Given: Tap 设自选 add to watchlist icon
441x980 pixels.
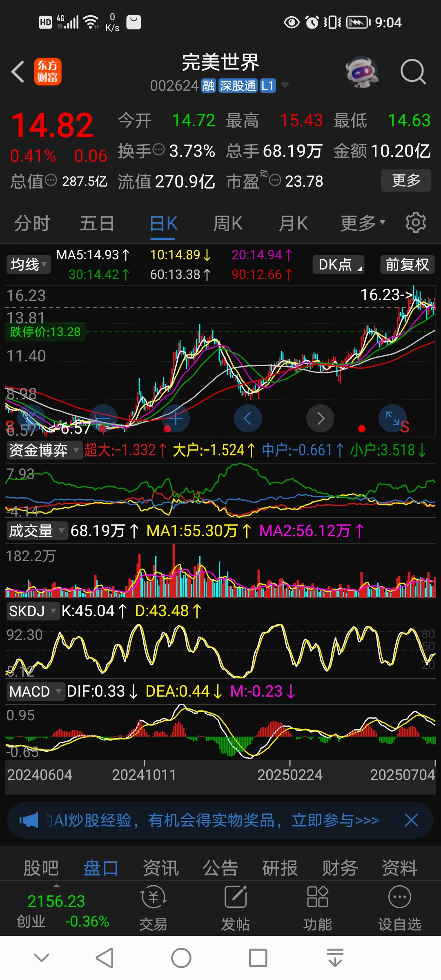Looking at the screenshot, I should [x=400, y=897].
